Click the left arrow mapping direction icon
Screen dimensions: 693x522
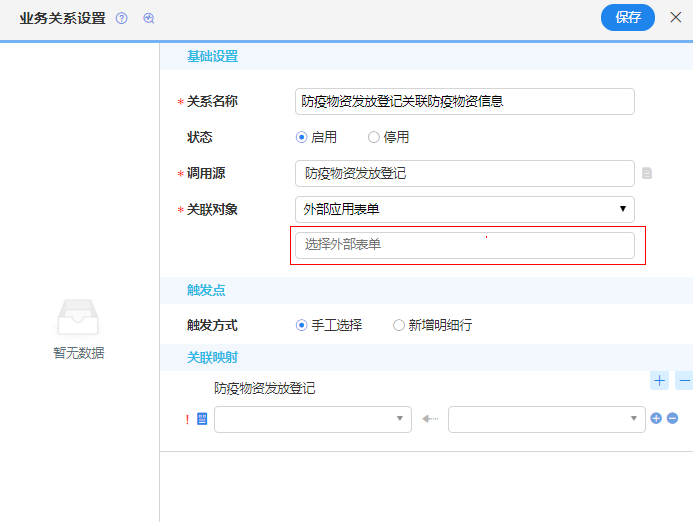[x=430, y=419]
